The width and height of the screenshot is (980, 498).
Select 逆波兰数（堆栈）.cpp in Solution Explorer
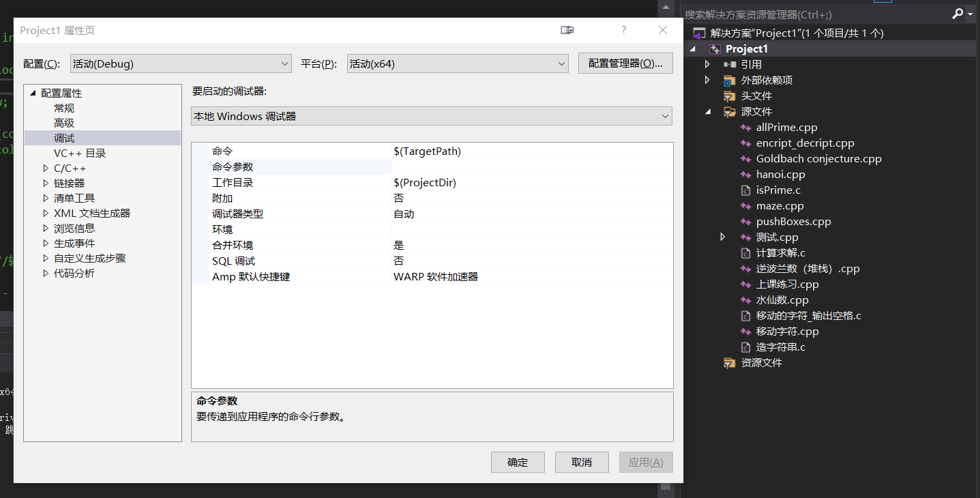point(807,269)
